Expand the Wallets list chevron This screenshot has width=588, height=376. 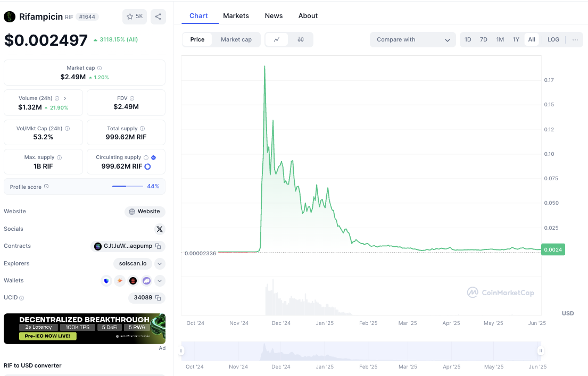click(x=160, y=281)
